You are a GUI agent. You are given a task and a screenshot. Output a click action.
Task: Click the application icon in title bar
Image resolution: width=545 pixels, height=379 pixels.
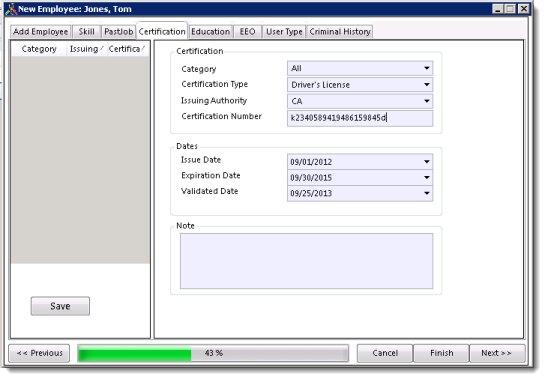(x=11, y=9)
